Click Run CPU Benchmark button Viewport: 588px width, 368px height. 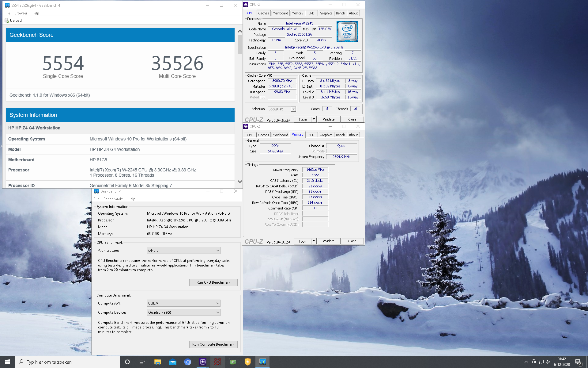click(x=213, y=282)
